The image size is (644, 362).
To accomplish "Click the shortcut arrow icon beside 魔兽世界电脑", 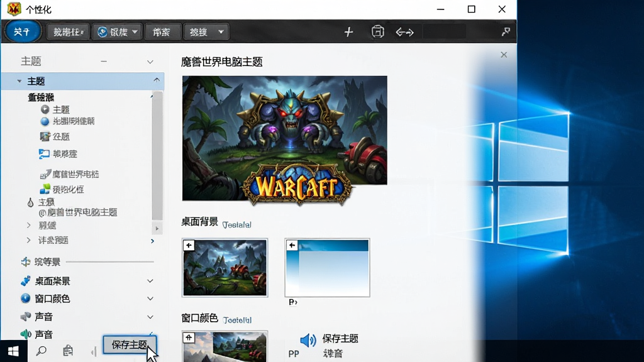I will click(45, 175).
